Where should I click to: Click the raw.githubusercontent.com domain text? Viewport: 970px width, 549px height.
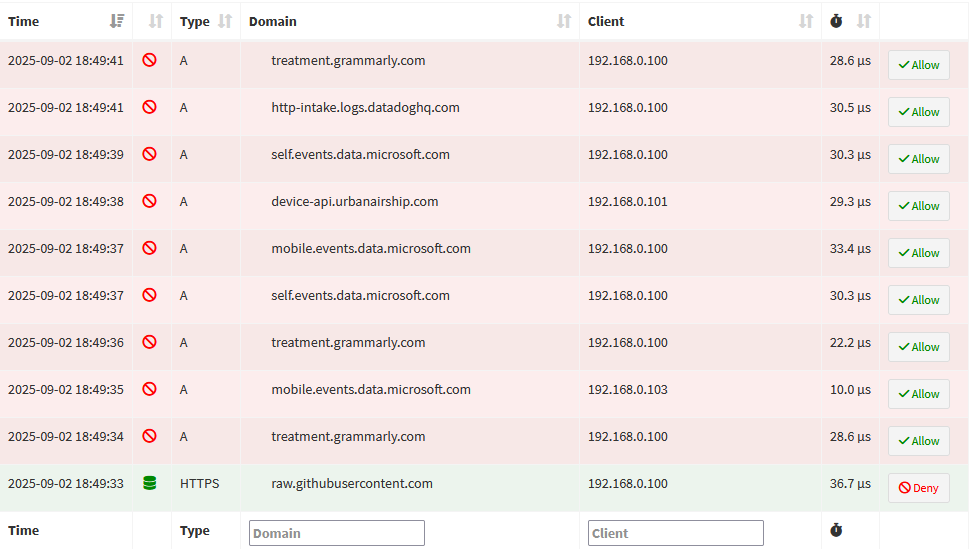(x=352, y=483)
